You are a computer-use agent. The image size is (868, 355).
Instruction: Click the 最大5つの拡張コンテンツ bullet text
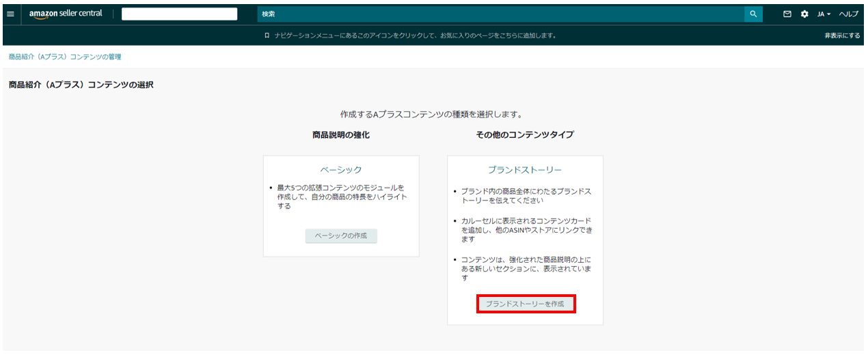click(x=342, y=197)
